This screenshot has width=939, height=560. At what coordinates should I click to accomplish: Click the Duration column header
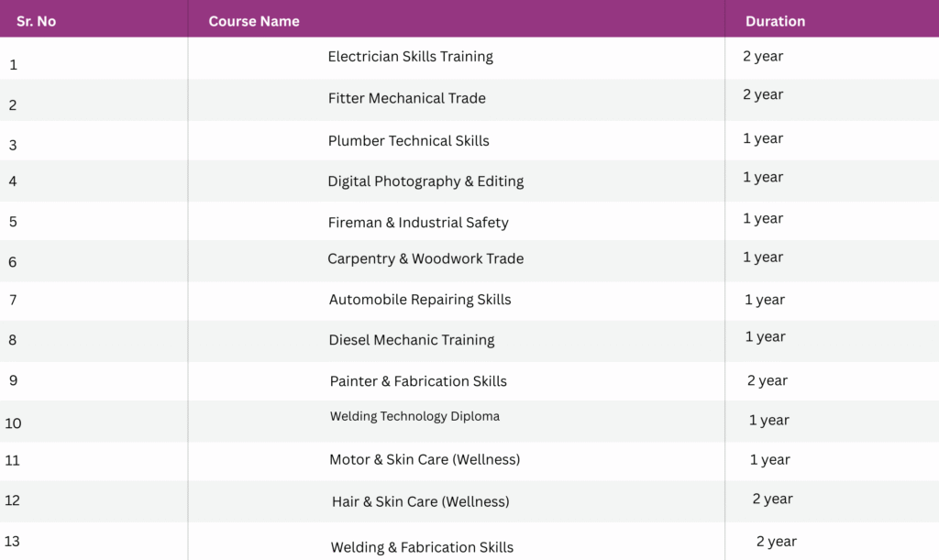[775, 21]
